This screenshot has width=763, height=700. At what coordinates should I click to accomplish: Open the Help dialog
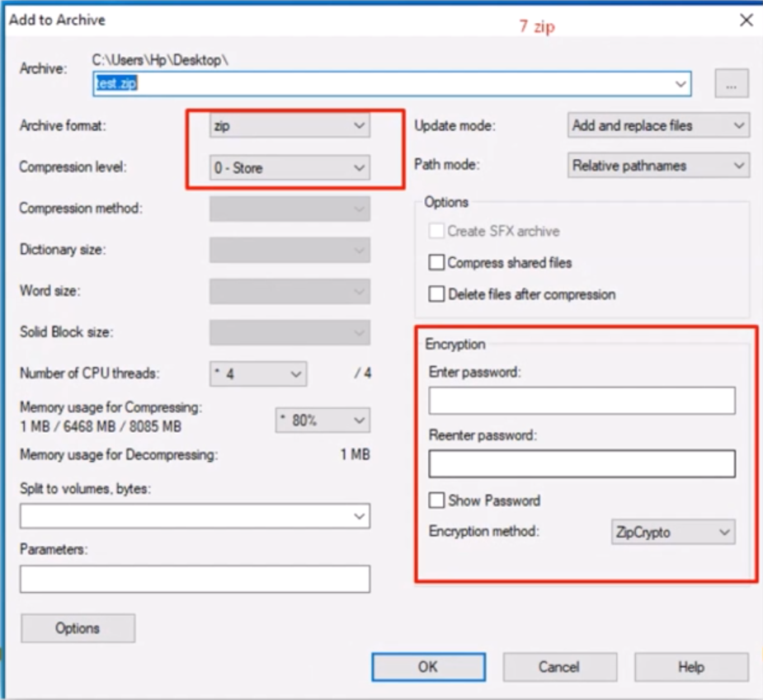click(x=691, y=667)
